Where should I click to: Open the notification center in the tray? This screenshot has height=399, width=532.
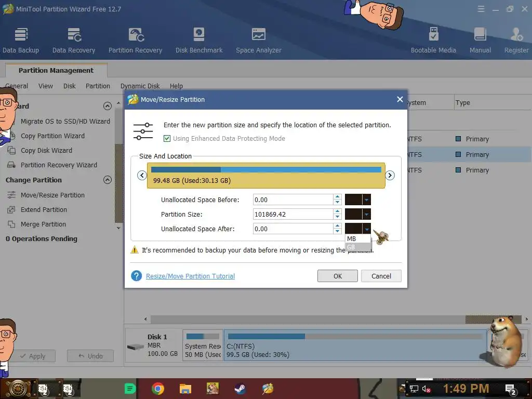tap(511, 389)
